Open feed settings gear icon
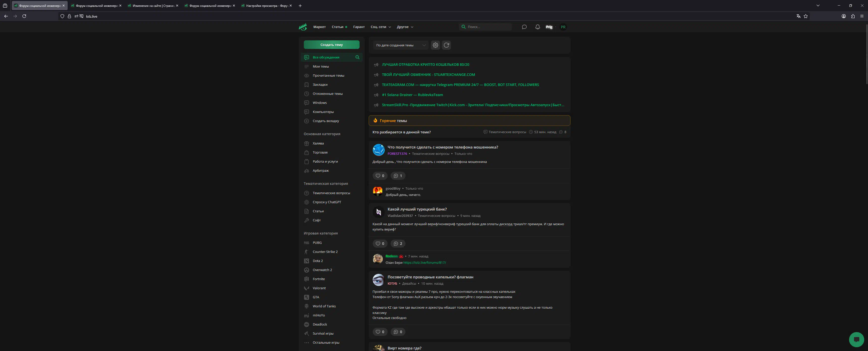This screenshot has height=351, width=868. [x=435, y=45]
